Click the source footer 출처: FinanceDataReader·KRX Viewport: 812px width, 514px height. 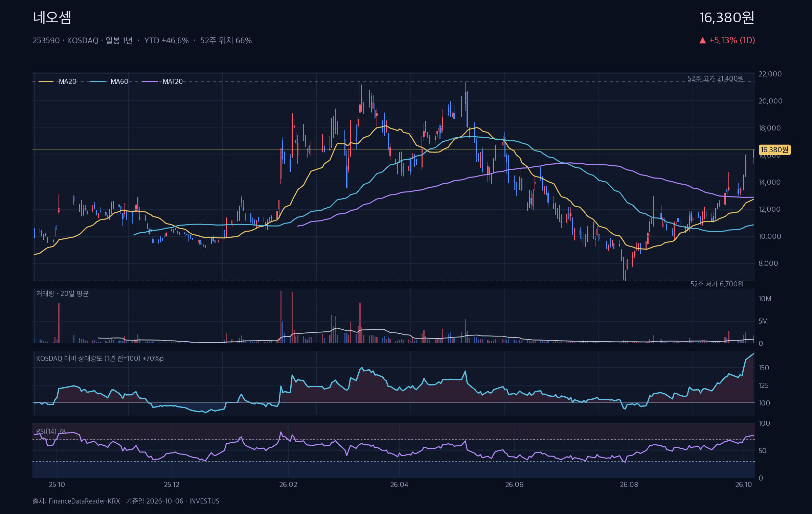(x=76, y=501)
